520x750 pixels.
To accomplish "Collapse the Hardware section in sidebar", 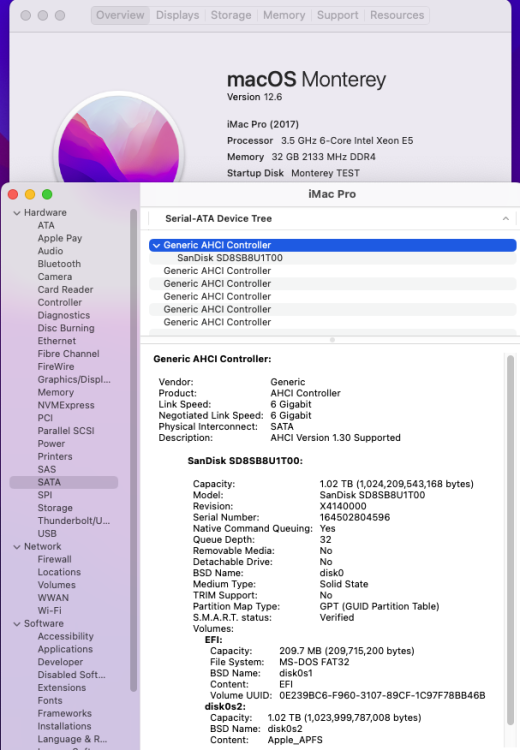I will pos(17,213).
